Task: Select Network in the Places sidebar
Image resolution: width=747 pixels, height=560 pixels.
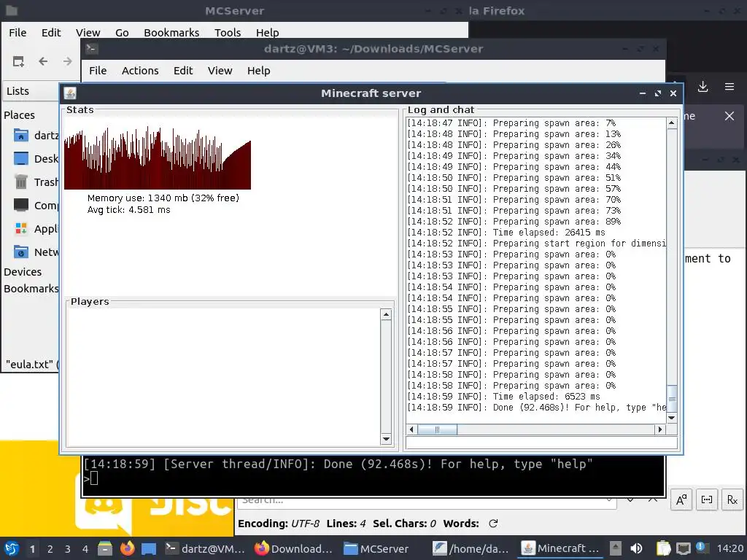Action: [x=36, y=252]
